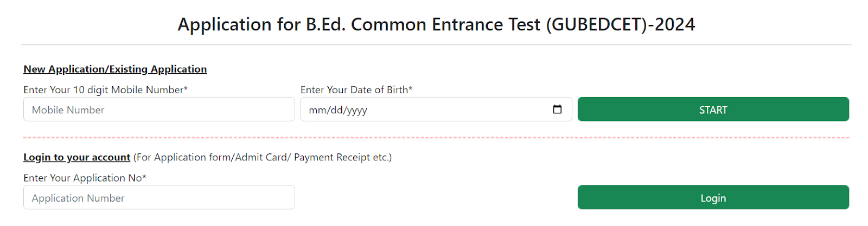The width and height of the screenshot is (868, 226).
Task: Click inside the Mobile Number input box
Action: tap(159, 109)
